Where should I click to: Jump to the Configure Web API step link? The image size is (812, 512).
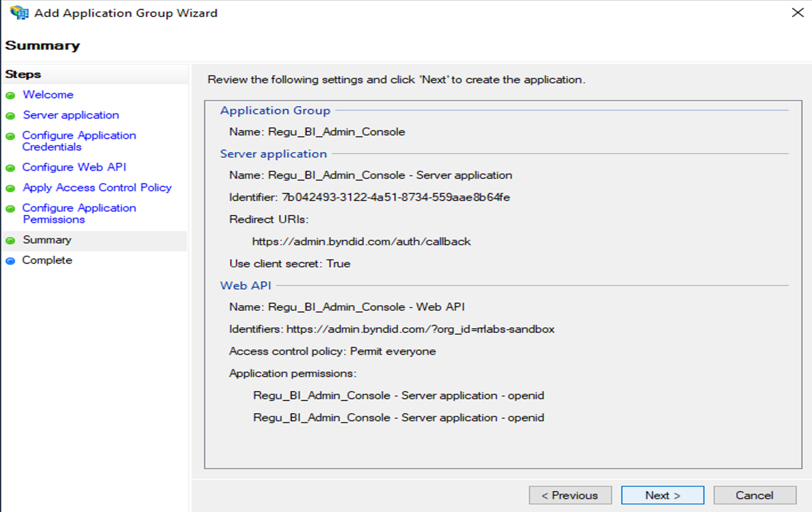click(74, 167)
